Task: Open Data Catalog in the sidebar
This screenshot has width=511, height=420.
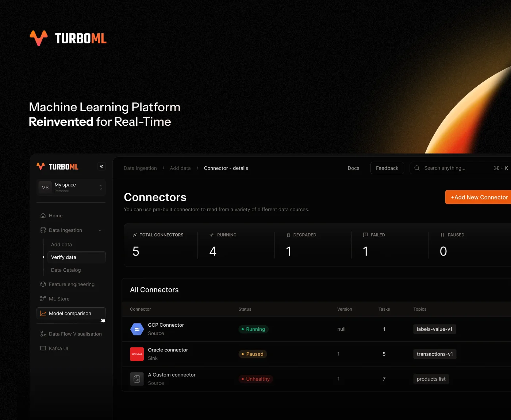Action: (x=66, y=270)
